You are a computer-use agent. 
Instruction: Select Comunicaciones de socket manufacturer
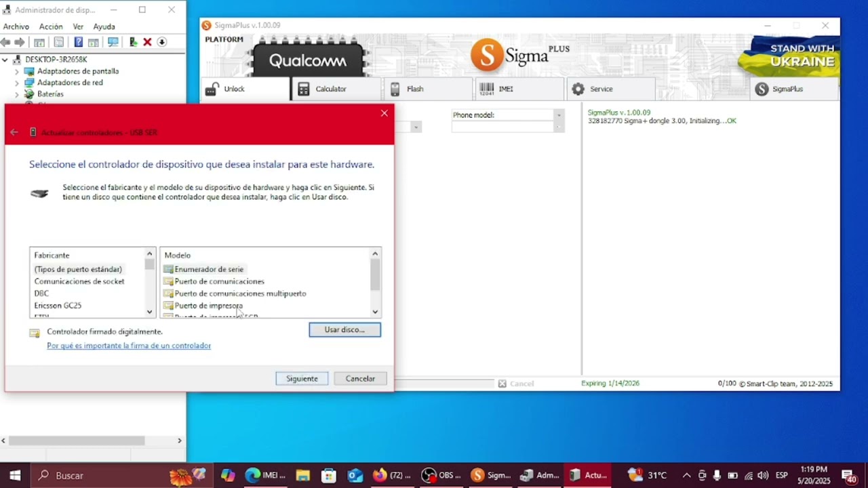[79, 281]
